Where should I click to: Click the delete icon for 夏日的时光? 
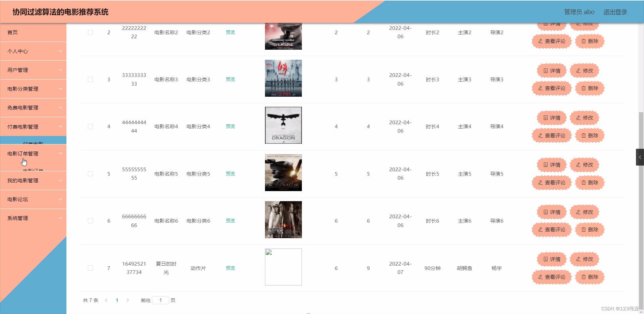pyautogui.click(x=589, y=277)
